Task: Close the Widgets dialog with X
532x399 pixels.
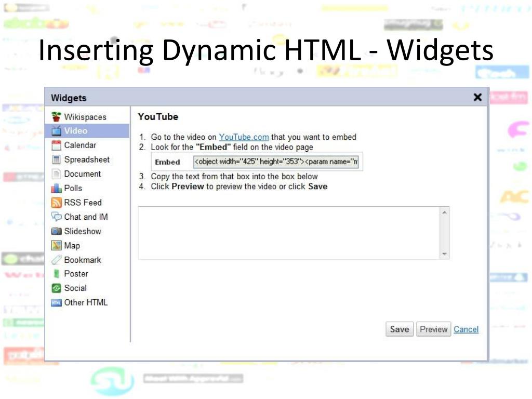Action: [477, 97]
